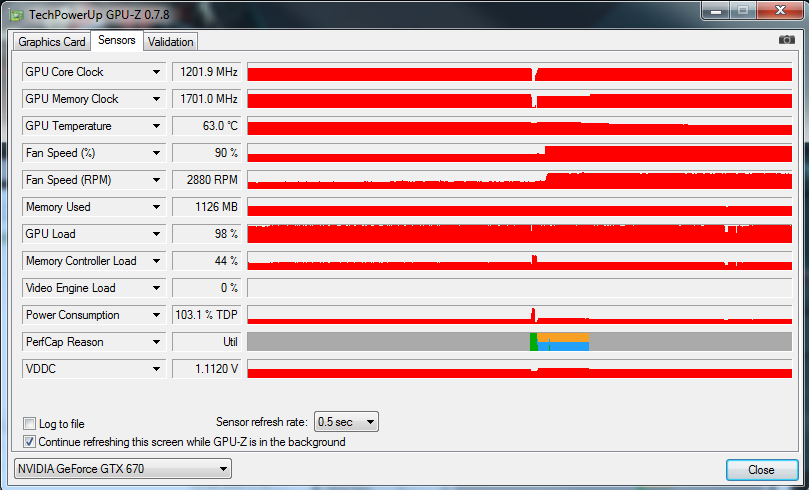Click the Memory Used history graph
Viewport: 809px width, 490px height.
(x=520, y=207)
